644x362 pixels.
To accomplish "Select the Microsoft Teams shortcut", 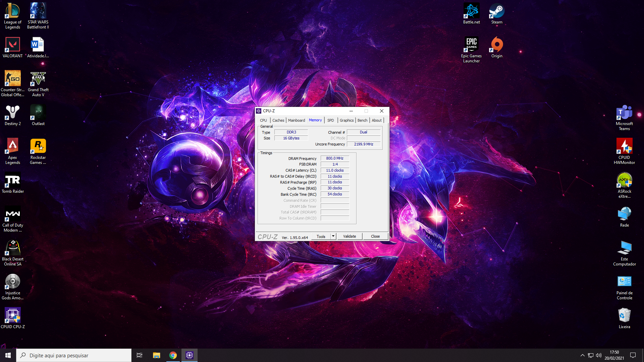I will click(x=625, y=117).
